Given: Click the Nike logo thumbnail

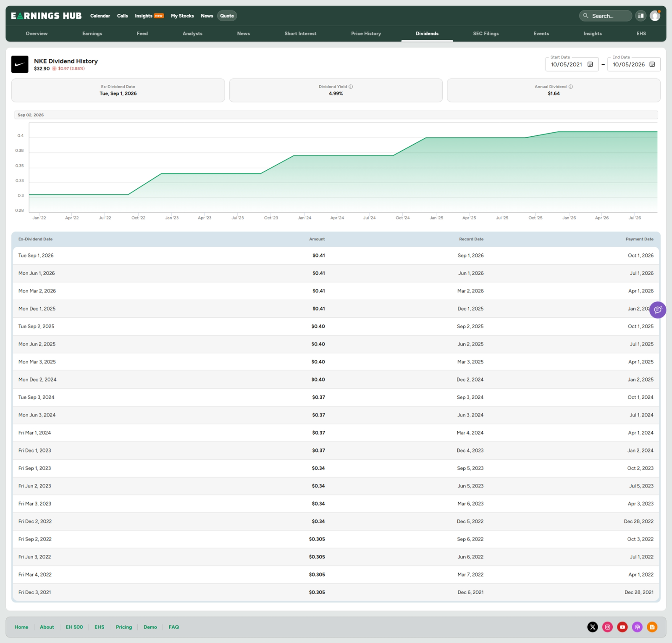Looking at the screenshot, I should [20, 64].
